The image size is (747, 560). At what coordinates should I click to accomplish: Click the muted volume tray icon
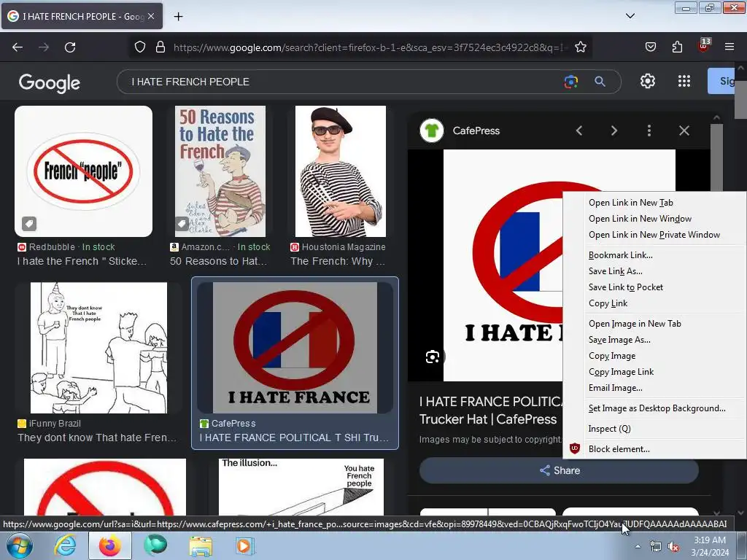pyautogui.click(x=673, y=547)
